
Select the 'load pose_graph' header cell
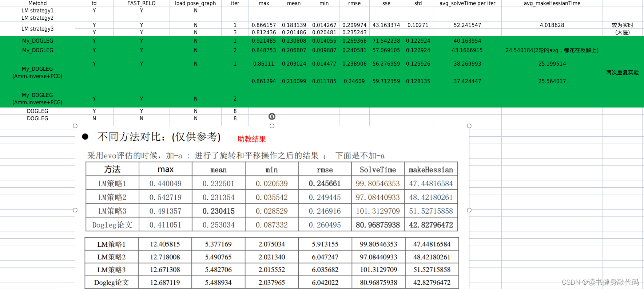pyautogui.click(x=195, y=3)
